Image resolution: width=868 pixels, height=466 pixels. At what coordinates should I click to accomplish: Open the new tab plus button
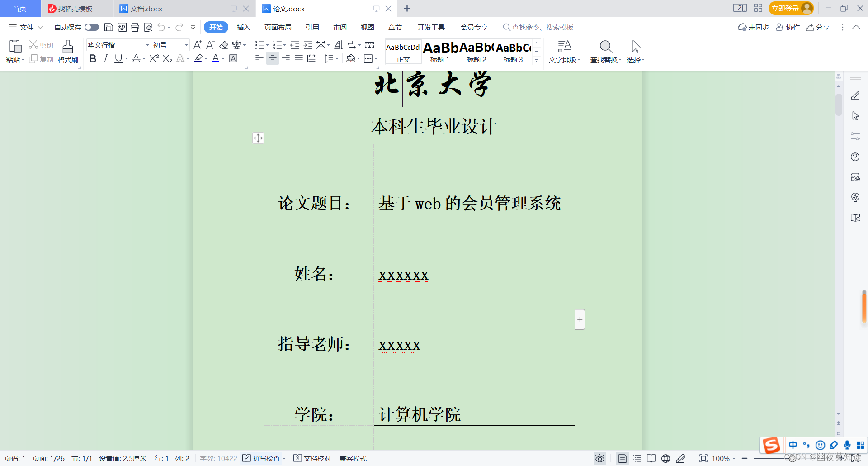[407, 9]
